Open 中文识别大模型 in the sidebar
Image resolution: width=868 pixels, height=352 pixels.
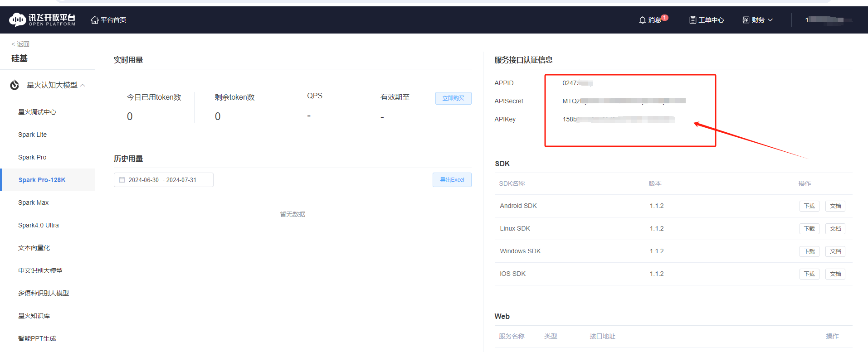(40, 270)
